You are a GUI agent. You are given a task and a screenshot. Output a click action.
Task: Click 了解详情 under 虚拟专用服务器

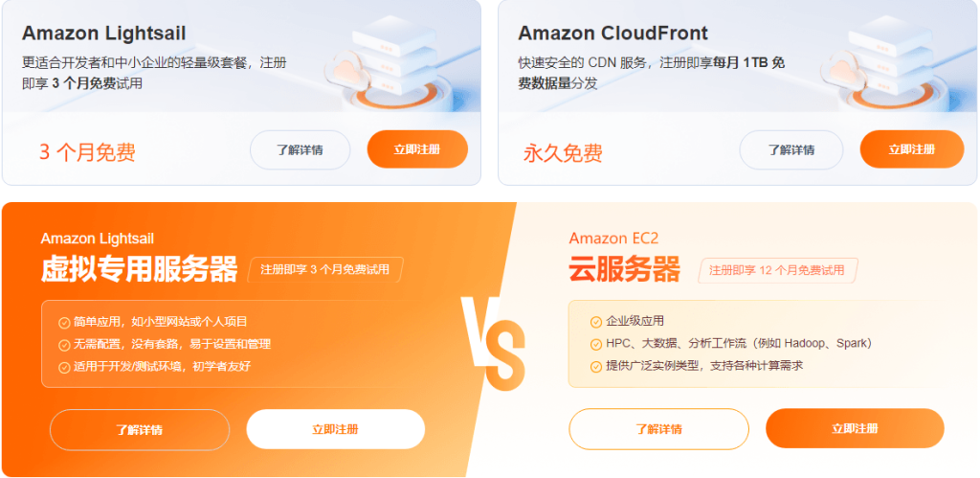(x=140, y=430)
